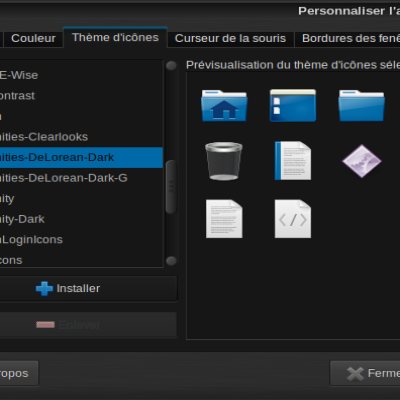Select the Clearlooks icon theme row
This screenshot has height=400, width=400.
tap(81, 137)
